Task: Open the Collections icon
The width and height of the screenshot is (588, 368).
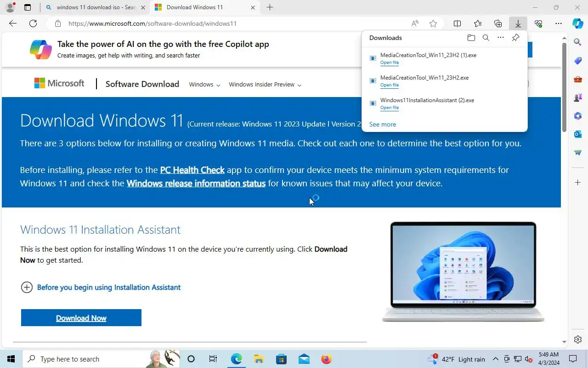Action: (498, 23)
